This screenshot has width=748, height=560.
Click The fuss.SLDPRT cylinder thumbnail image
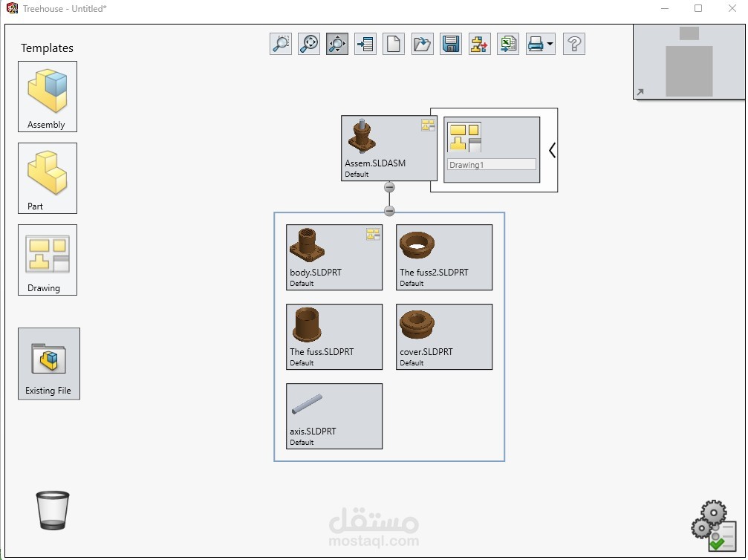click(307, 325)
